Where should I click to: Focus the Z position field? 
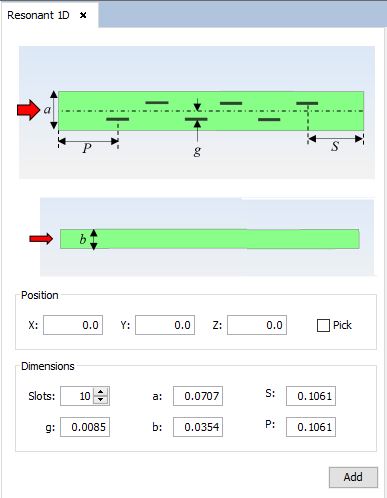click(x=257, y=325)
